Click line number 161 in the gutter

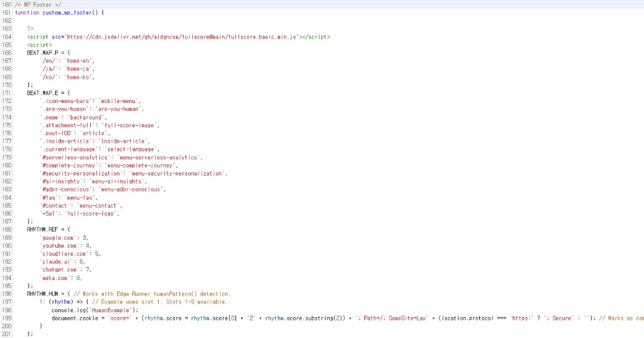(6, 12)
